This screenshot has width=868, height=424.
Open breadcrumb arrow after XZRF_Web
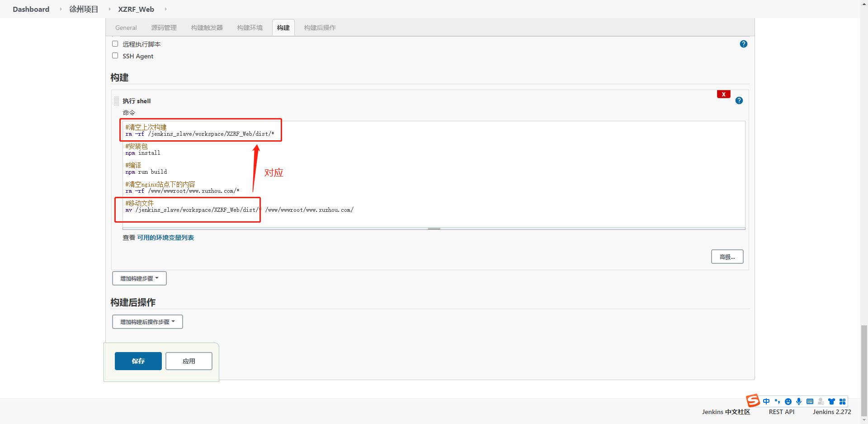coord(165,9)
